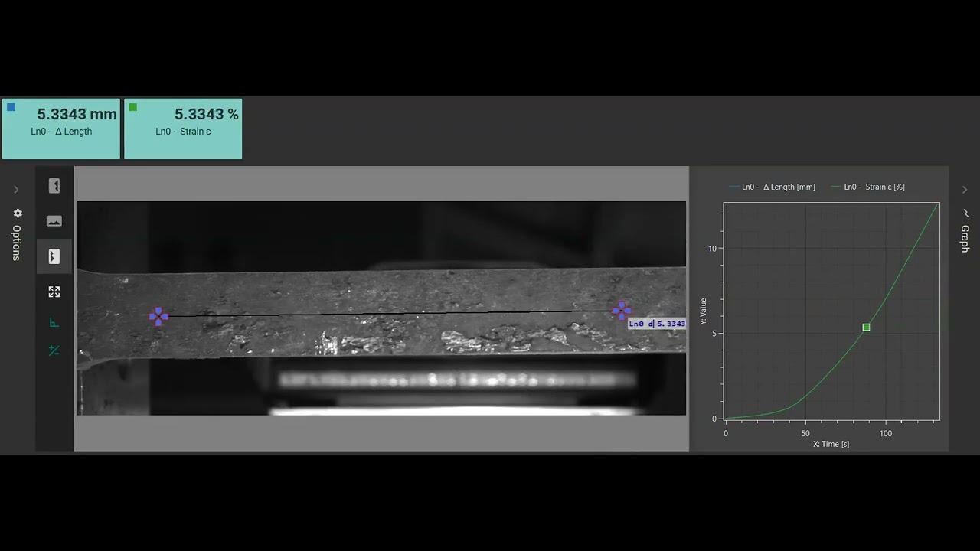Click the green color square on Strain tile

coord(132,107)
